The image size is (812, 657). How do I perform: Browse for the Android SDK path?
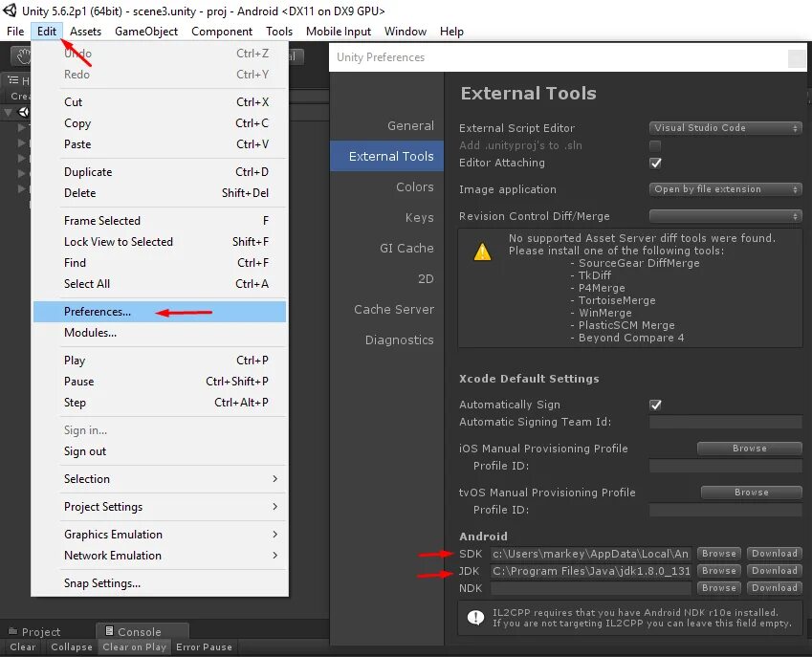719,554
